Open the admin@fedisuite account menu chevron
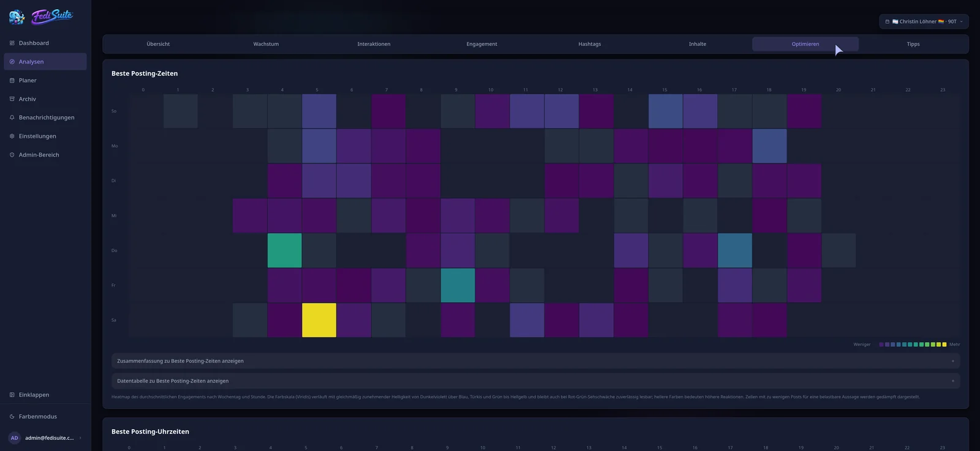The width and height of the screenshot is (980, 451). pyautogui.click(x=80, y=438)
